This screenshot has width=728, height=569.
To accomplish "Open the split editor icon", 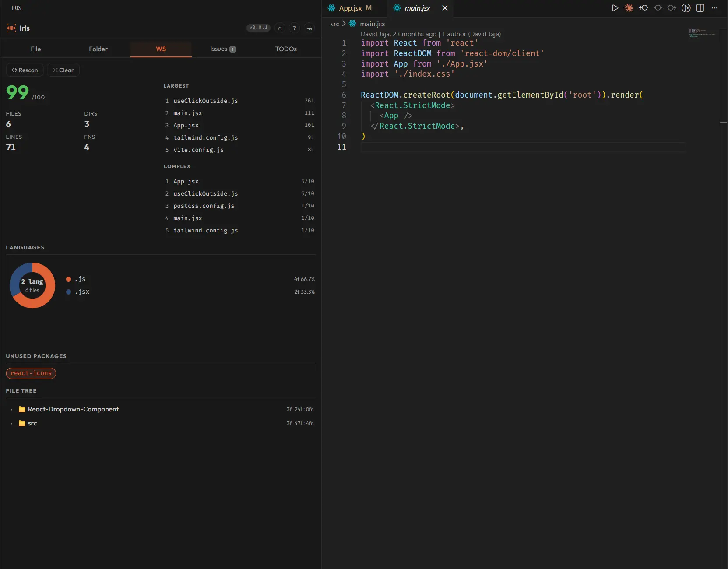I will (700, 8).
